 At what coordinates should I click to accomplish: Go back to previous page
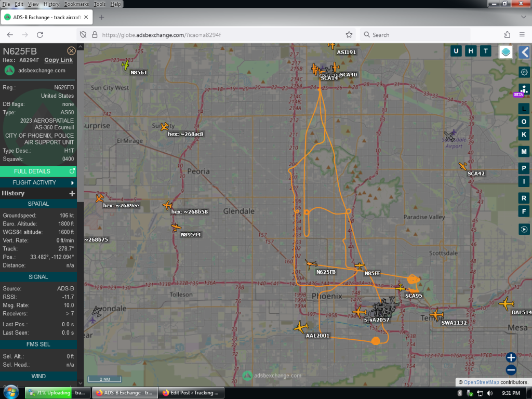click(10, 35)
